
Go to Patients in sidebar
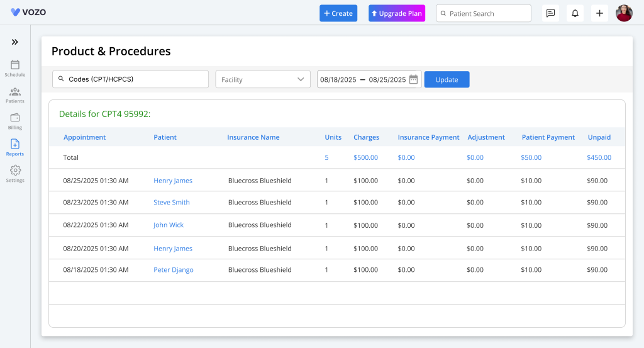click(x=15, y=92)
